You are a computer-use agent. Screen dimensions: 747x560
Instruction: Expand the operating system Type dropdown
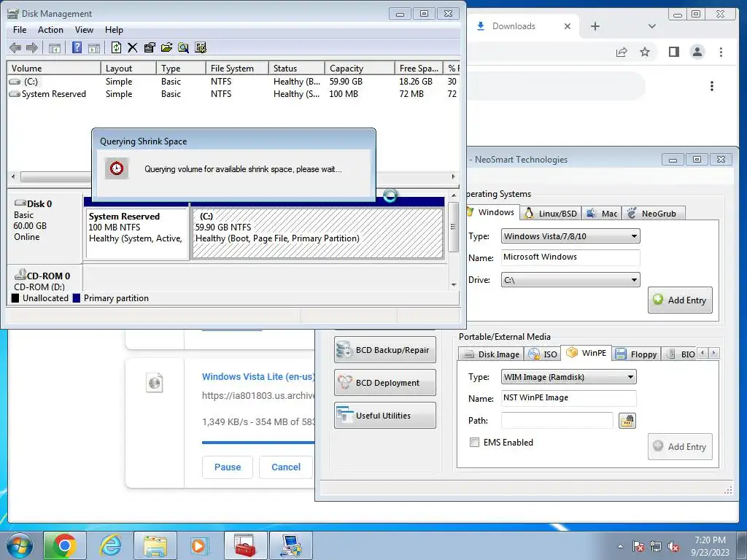pyautogui.click(x=570, y=236)
